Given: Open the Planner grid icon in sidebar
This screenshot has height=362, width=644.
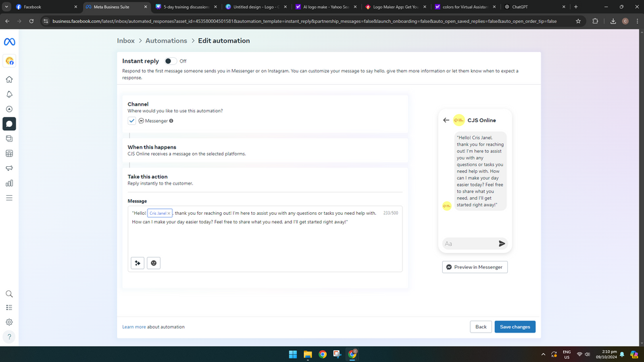Looking at the screenshot, I should [x=9, y=153].
